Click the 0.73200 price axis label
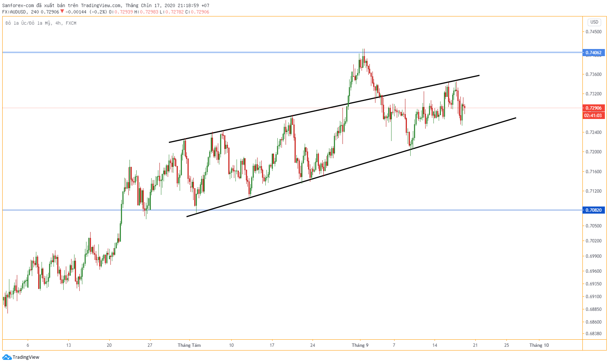 click(594, 94)
